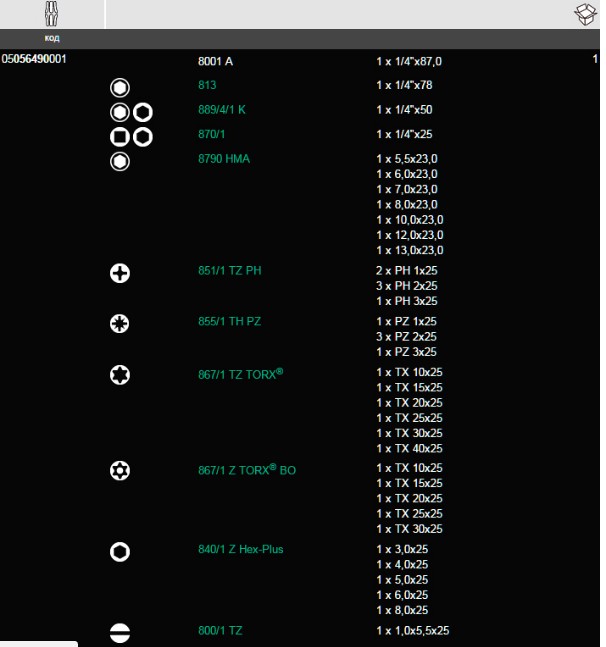Screen dimensions: 606x647
Task: Click the hex icon beside 840/1 Z Hex-Plus
Action: pyautogui.click(x=120, y=552)
